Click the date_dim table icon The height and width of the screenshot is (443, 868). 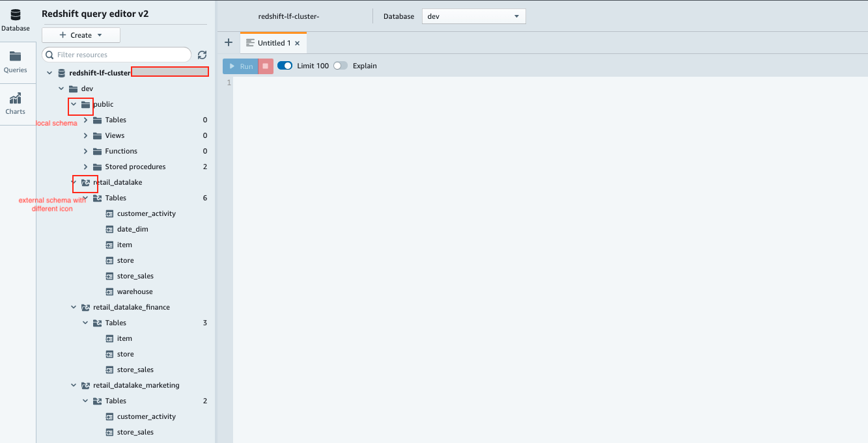pos(110,229)
